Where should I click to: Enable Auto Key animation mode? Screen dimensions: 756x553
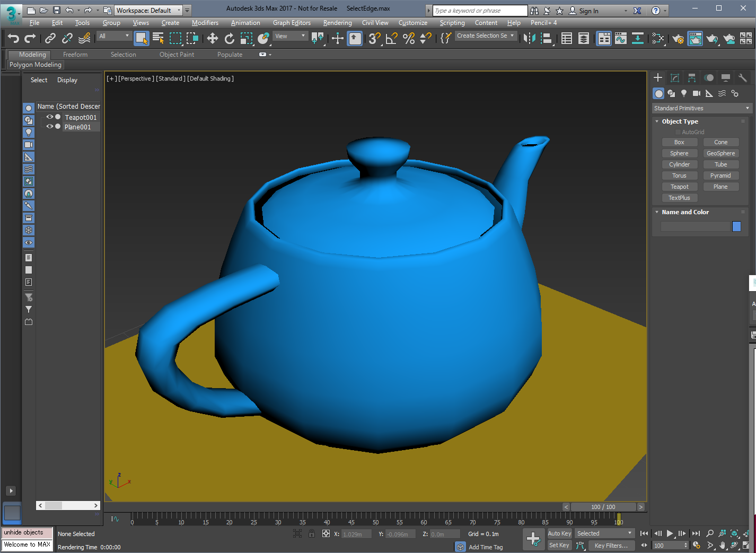[559, 533]
